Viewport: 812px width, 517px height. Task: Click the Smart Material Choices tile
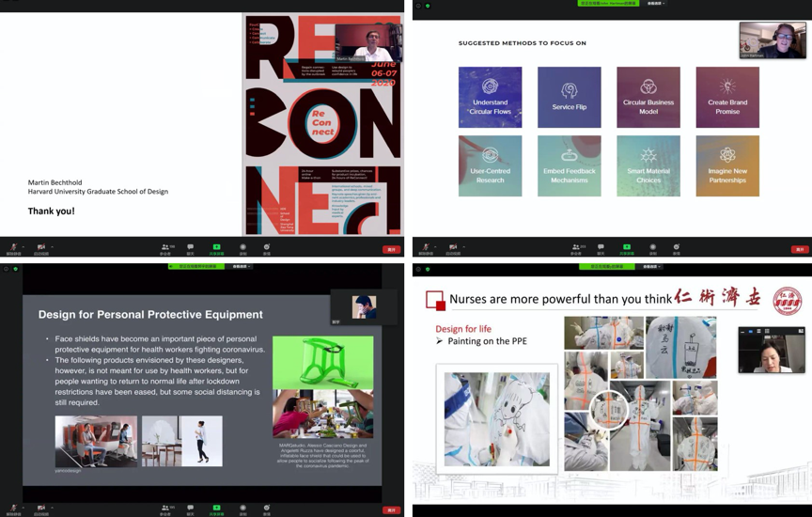coord(648,165)
